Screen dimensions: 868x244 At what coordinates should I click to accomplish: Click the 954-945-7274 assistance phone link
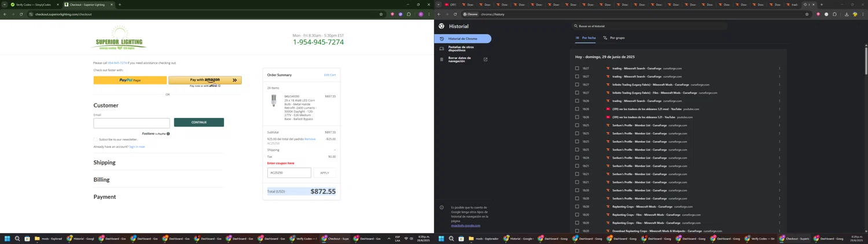[117, 63]
